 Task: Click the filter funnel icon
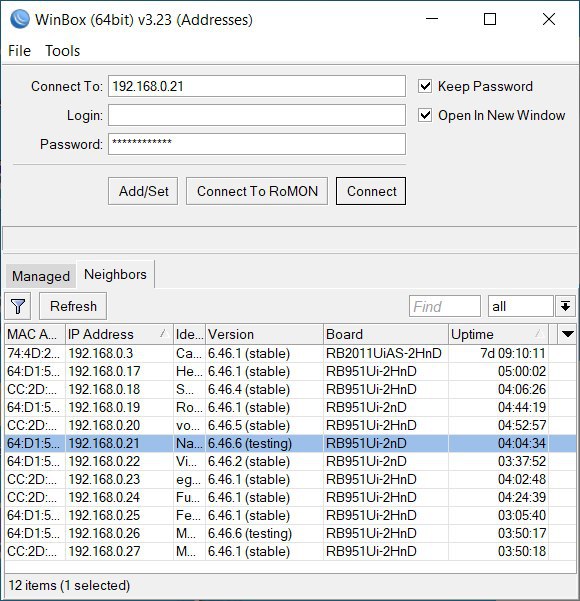tap(18, 306)
